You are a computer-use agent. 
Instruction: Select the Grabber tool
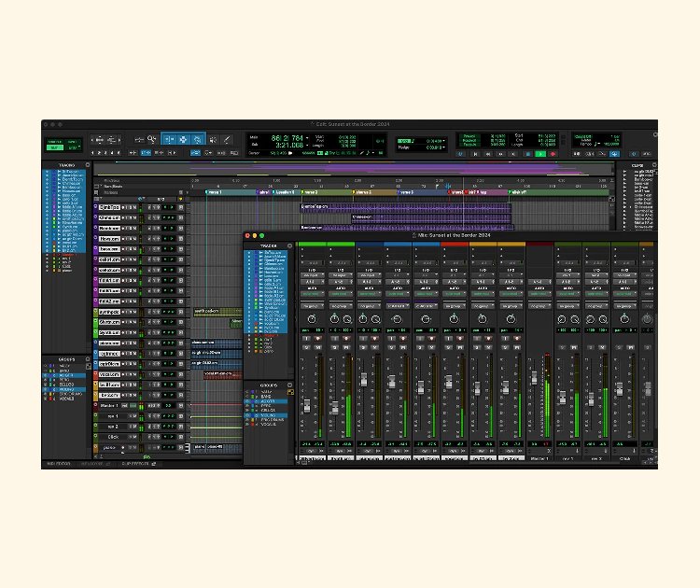[x=197, y=140]
